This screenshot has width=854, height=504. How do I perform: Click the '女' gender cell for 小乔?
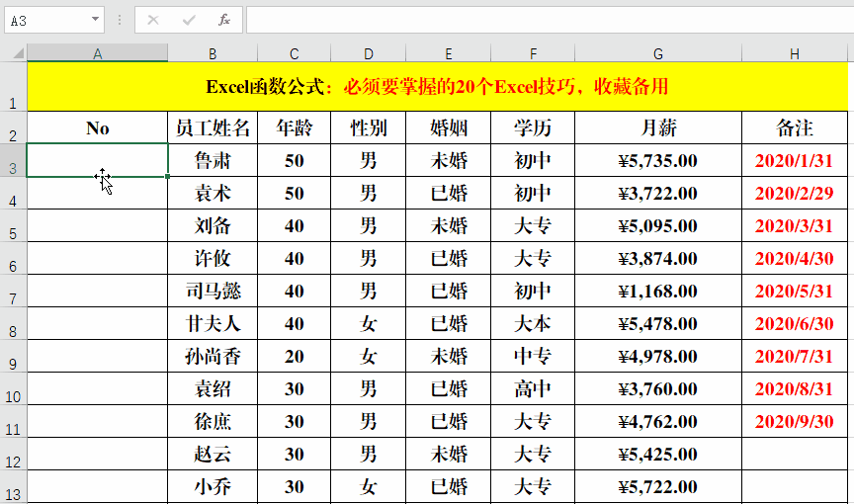point(368,487)
